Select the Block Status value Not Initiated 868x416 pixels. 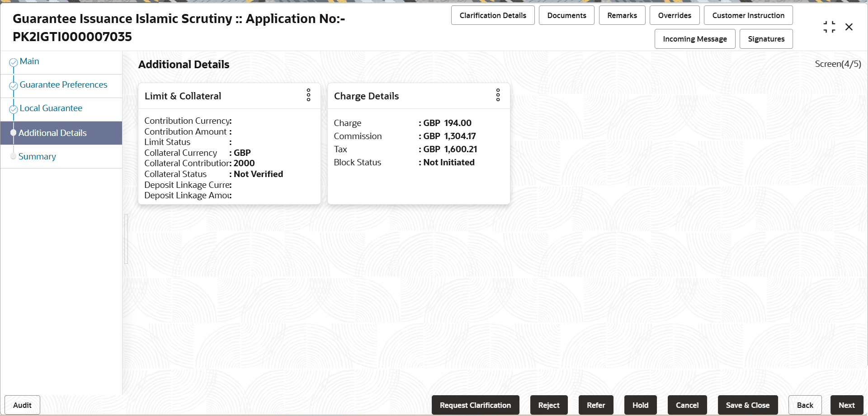(x=449, y=163)
